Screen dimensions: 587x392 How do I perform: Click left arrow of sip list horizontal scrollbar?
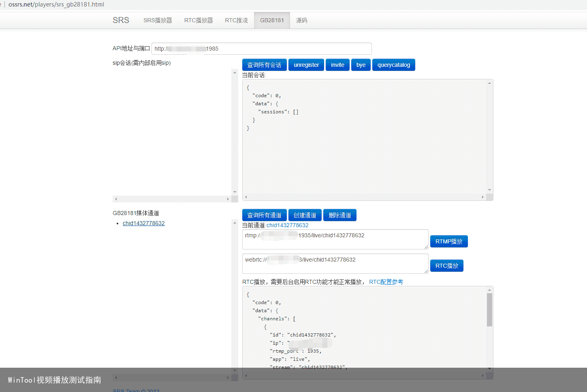point(116,199)
